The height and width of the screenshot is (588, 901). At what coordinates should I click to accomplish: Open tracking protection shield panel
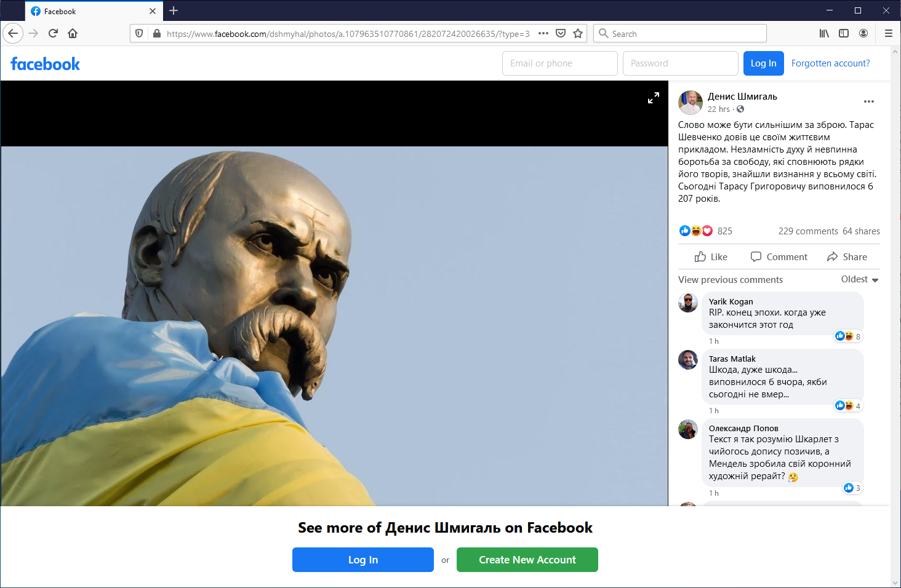point(139,34)
